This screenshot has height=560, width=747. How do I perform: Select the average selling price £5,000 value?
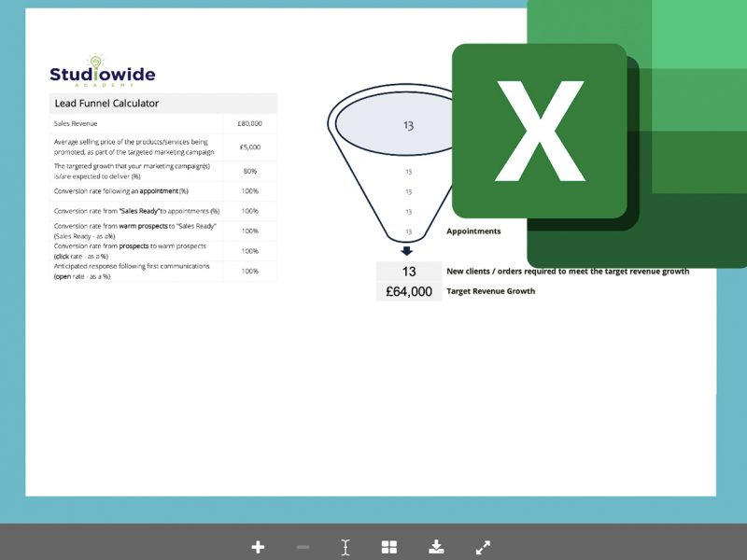coord(249,147)
